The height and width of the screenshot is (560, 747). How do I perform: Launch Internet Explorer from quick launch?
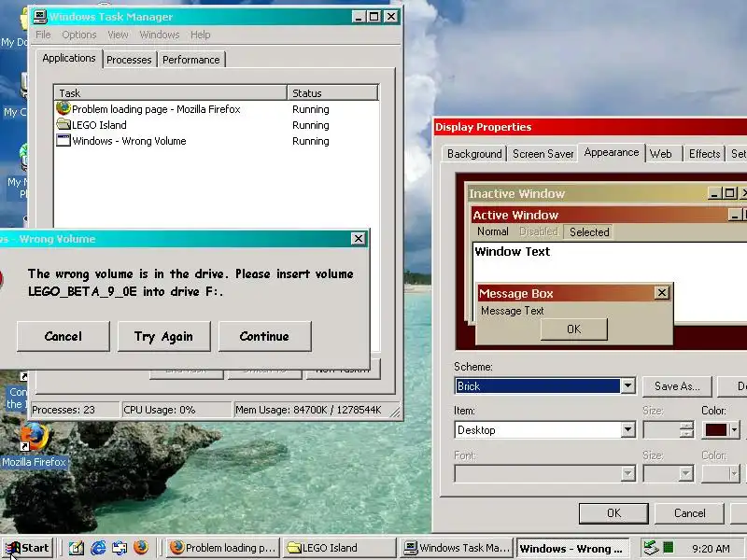coord(98,548)
